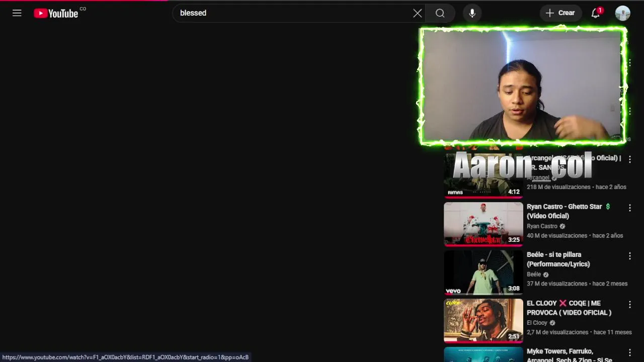
Task: Click 218 M de visualizaciones text
Action: coord(558,187)
